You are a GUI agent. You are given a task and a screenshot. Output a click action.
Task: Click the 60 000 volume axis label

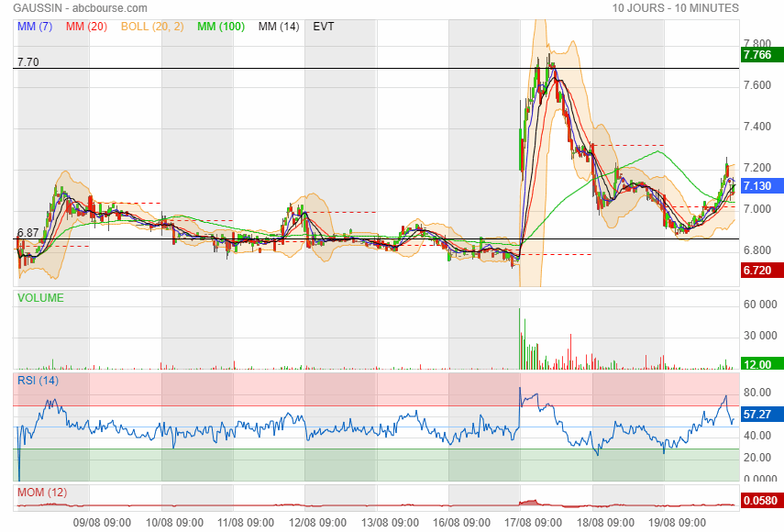(x=760, y=305)
